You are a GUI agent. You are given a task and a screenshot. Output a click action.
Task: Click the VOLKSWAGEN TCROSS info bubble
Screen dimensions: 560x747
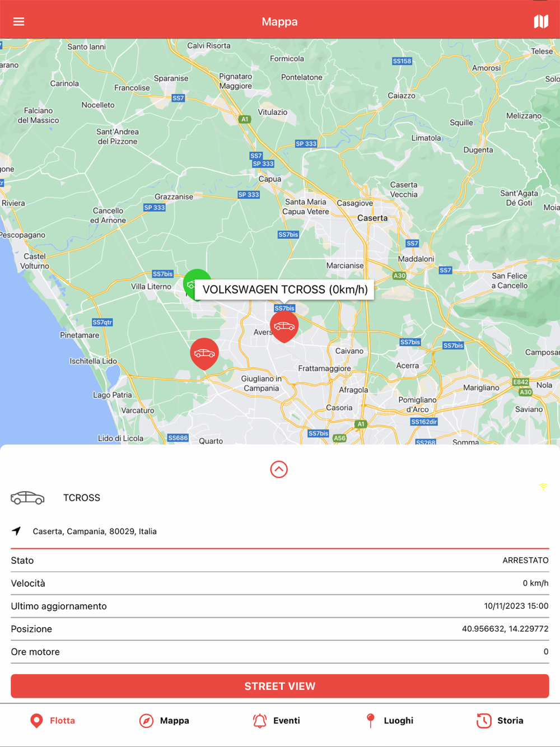coord(285,290)
